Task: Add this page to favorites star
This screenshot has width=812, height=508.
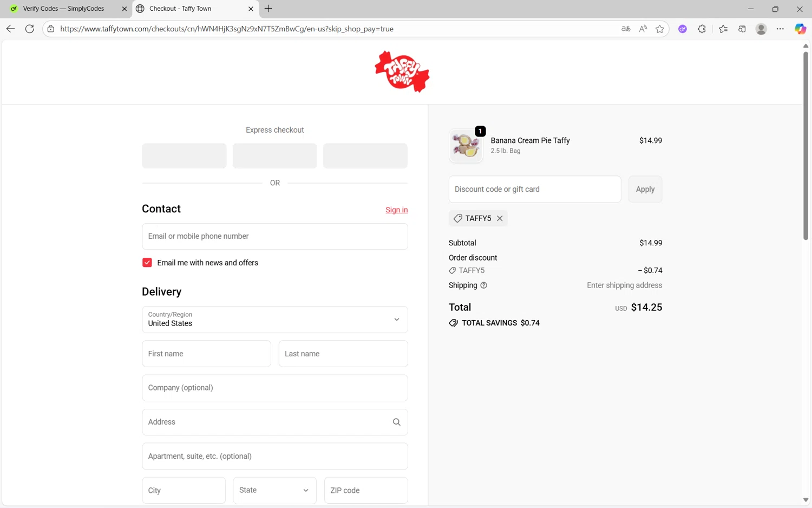Action: point(659,29)
